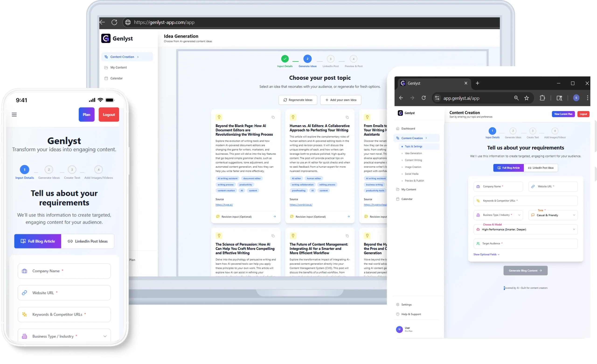Go forward in the Chrome window
Screen dimensions: 597x364
pyautogui.click(x=412, y=98)
